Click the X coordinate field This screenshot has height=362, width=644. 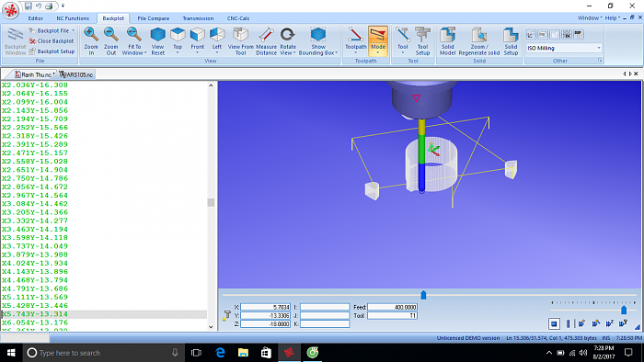click(x=265, y=307)
